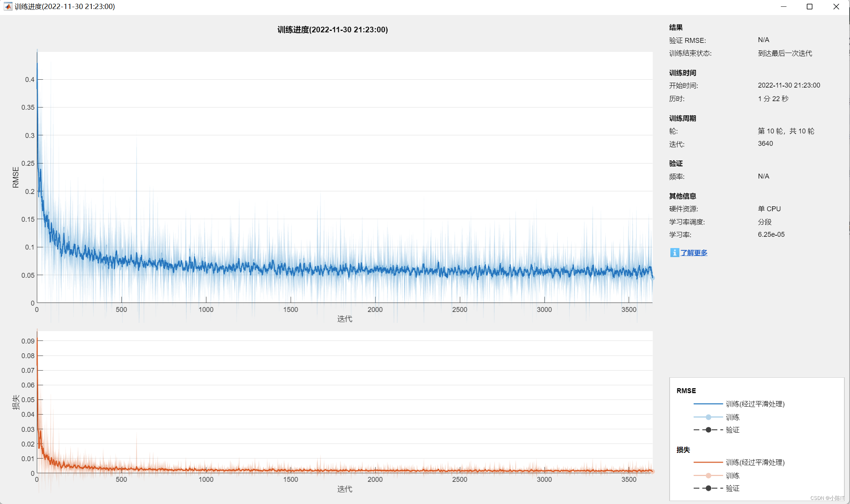Maximize the training progress window

(809, 6)
